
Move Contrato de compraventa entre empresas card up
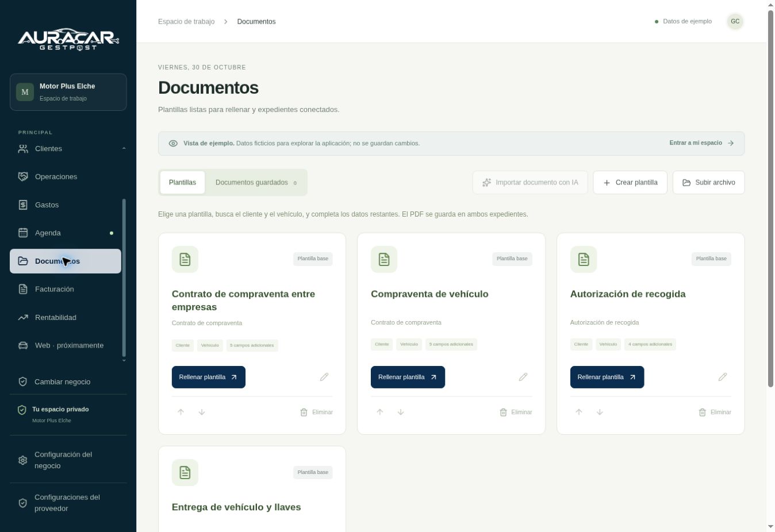[x=181, y=412]
